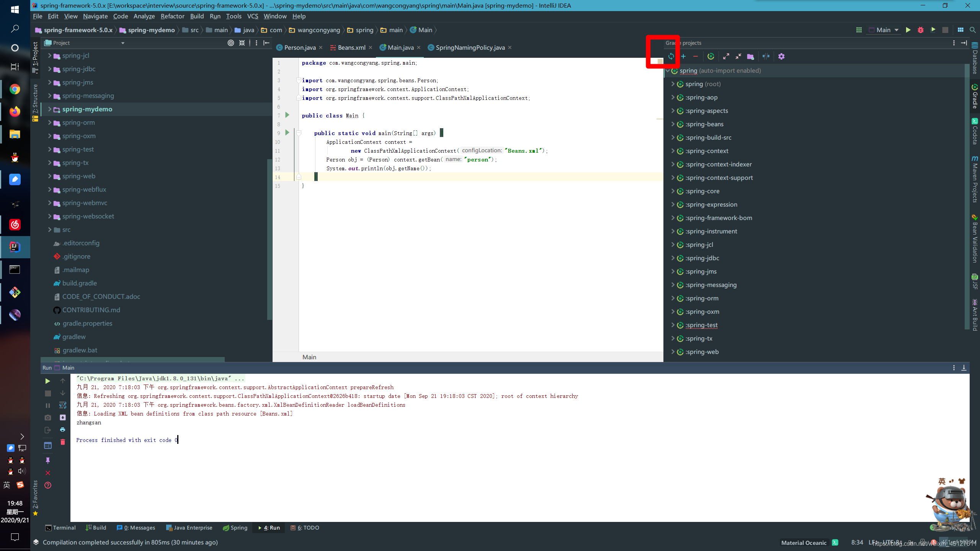Open Chrome from Windows taskbar

pyautogui.click(x=15, y=89)
